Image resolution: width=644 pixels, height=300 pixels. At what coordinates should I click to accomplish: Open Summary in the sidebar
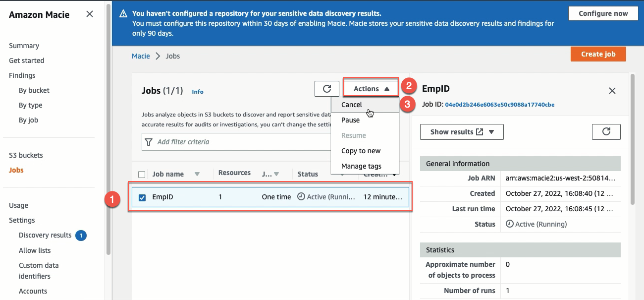[24, 46]
